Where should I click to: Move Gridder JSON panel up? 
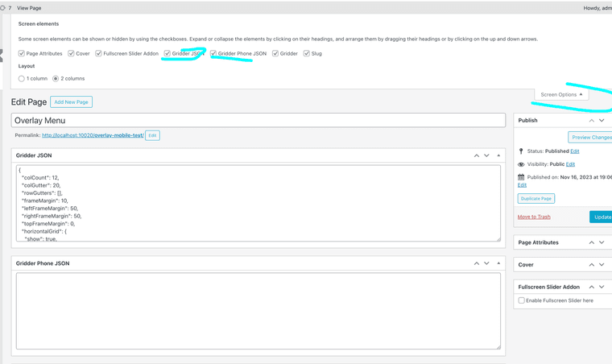coord(477,155)
